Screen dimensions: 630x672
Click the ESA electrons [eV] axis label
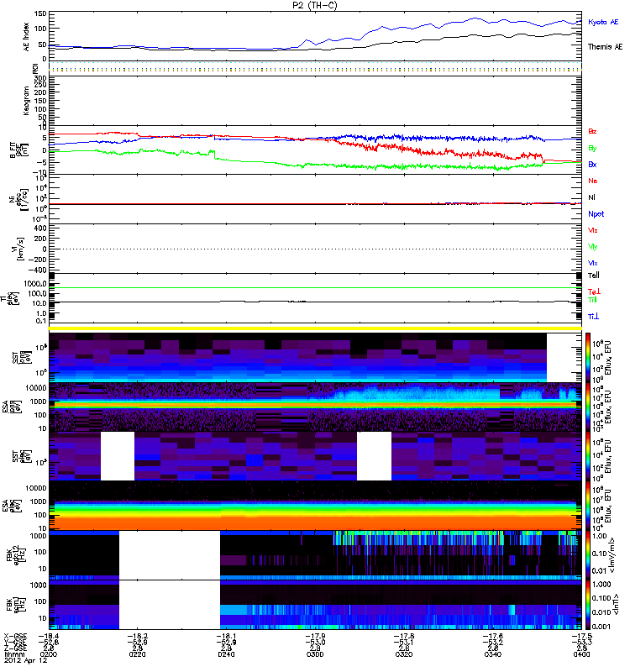(x=11, y=506)
